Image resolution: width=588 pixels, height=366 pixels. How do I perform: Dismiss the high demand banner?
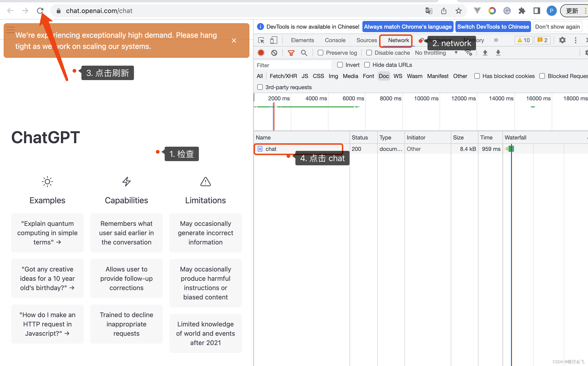[x=234, y=41]
